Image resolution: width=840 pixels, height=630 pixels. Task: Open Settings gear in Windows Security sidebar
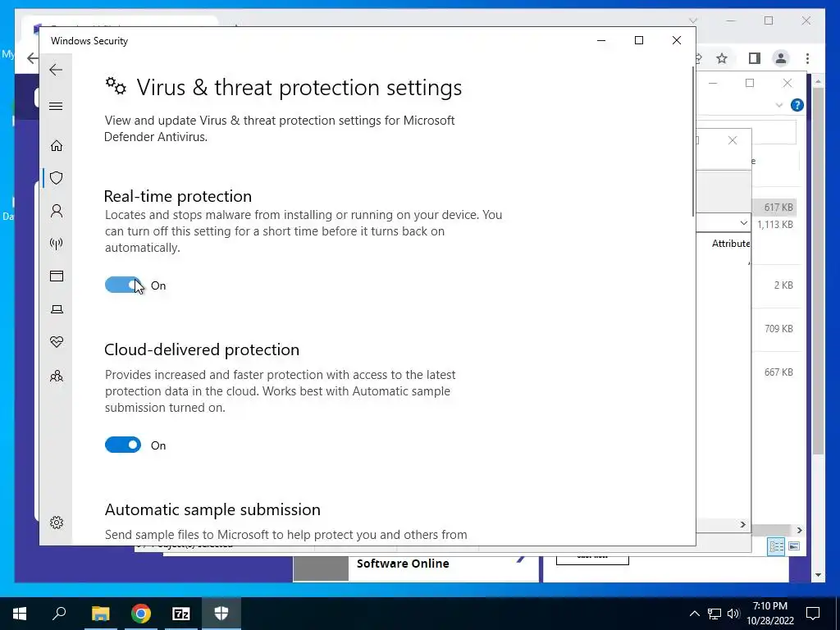click(57, 523)
